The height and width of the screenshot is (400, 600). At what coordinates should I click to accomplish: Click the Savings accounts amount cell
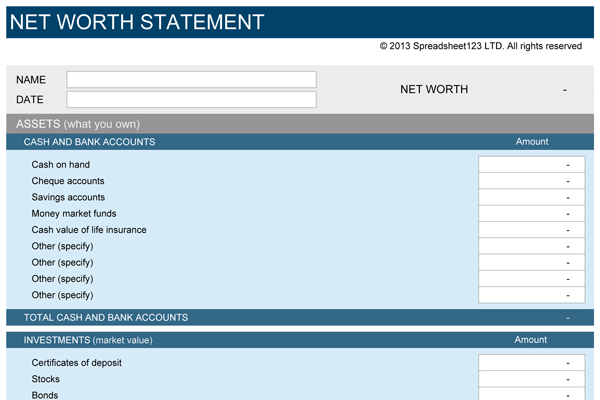[x=531, y=197]
